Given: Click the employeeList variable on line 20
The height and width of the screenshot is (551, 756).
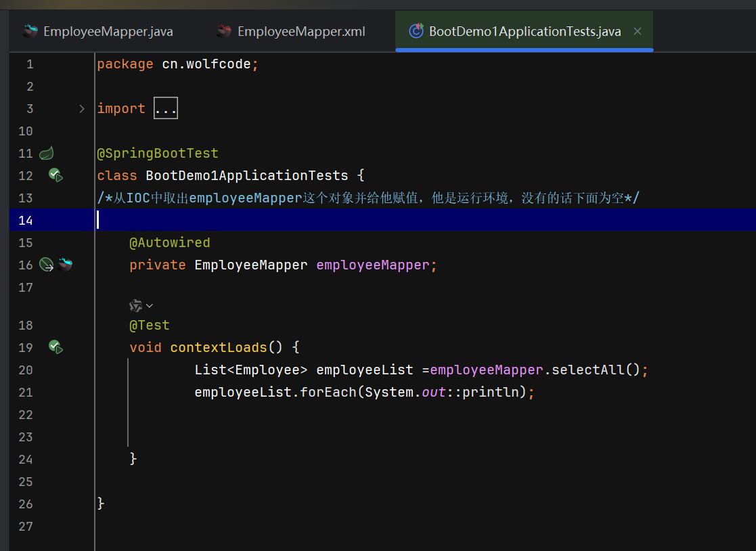Looking at the screenshot, I should point(365,370).
